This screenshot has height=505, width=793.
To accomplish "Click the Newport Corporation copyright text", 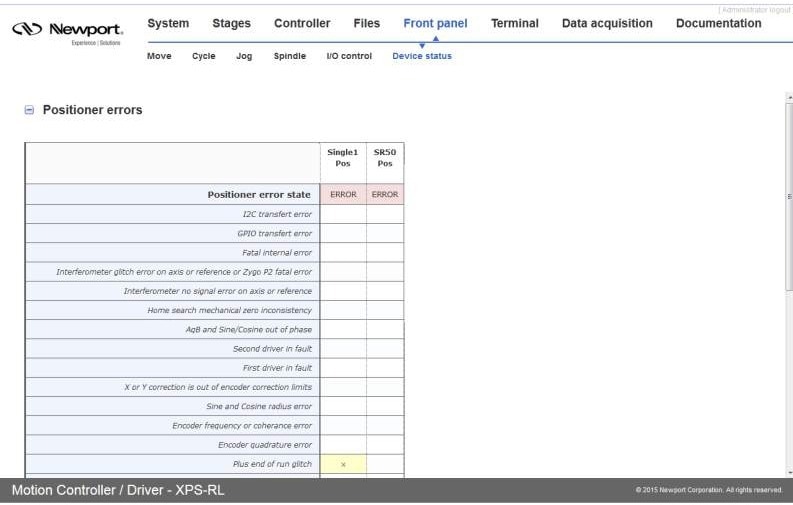I will pos(709,490).
